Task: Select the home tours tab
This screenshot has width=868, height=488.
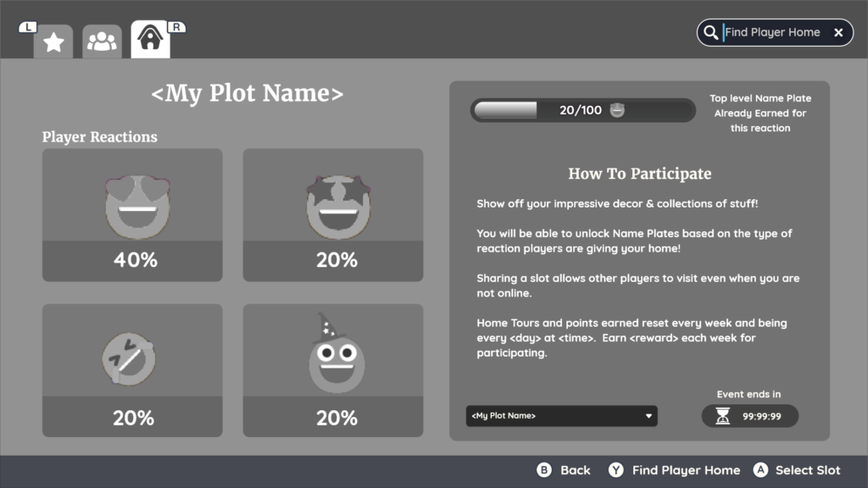Action: pos(150,39)
